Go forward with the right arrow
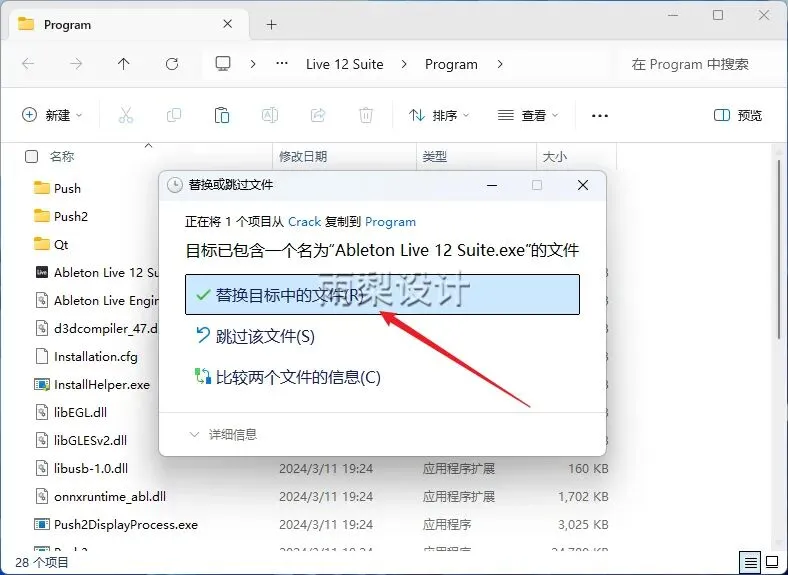 (76, 64)
